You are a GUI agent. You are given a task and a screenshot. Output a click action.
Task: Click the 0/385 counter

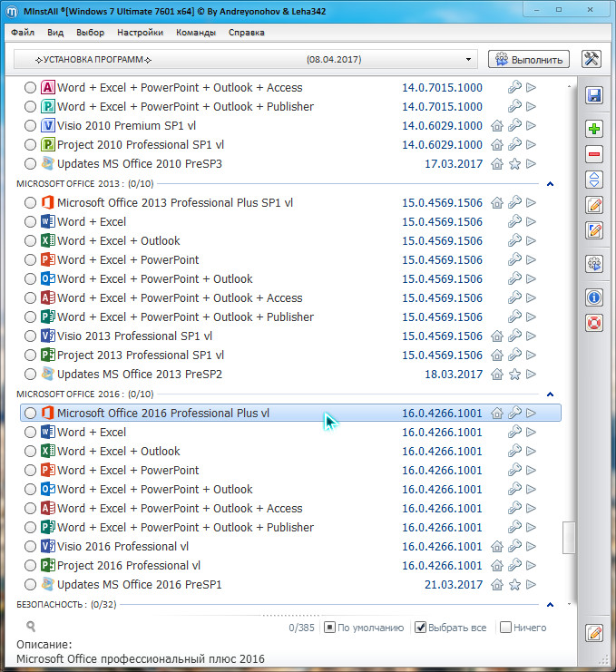[301, 628]
